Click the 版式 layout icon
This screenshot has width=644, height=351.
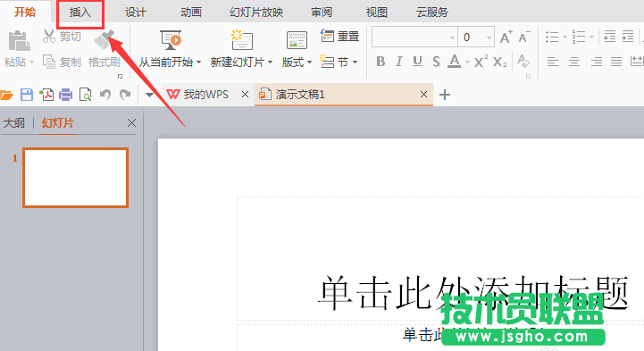[297, 41]
